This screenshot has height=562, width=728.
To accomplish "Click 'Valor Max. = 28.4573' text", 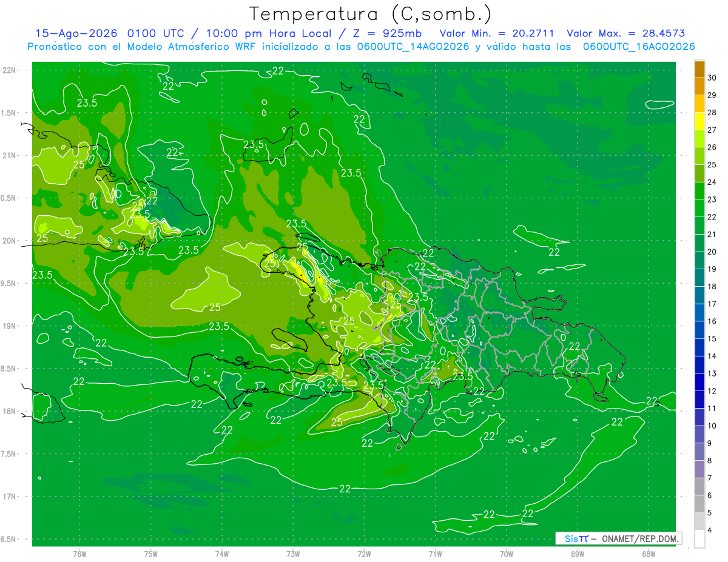I will click(627, 33).
